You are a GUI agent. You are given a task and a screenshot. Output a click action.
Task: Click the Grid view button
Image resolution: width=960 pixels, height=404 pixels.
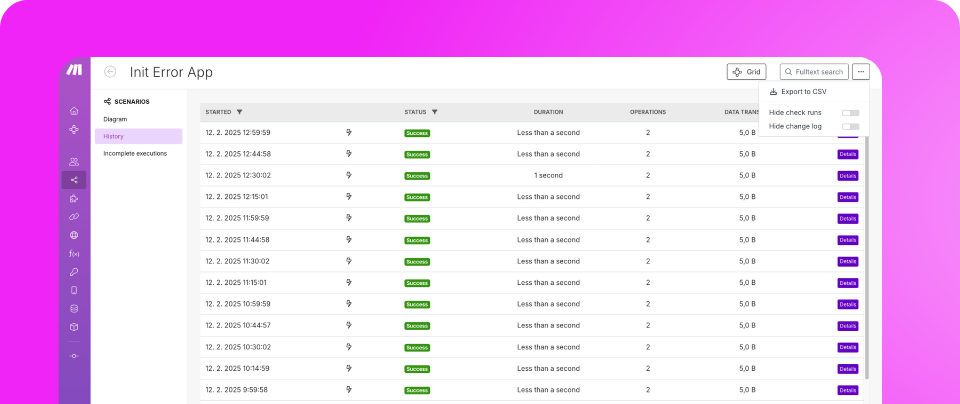coord(748,72)
